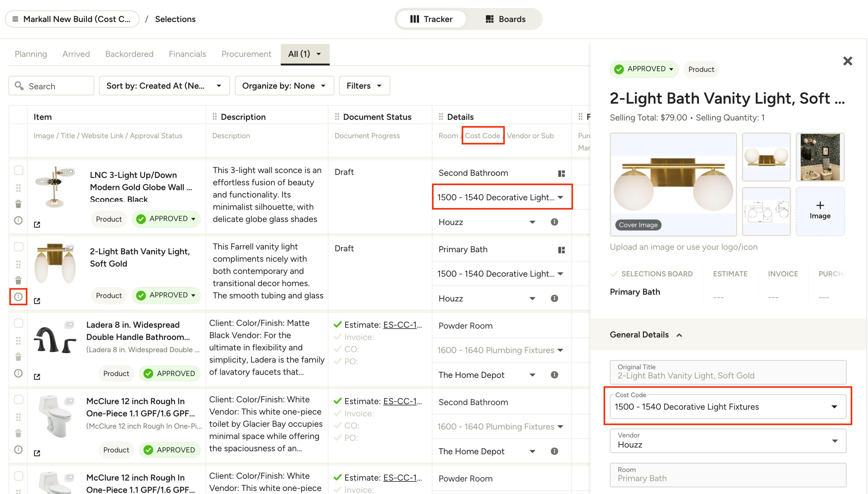Tick the Ladera faucet row checkbox
The image size is (868, 494).
(x=19, y=323)
